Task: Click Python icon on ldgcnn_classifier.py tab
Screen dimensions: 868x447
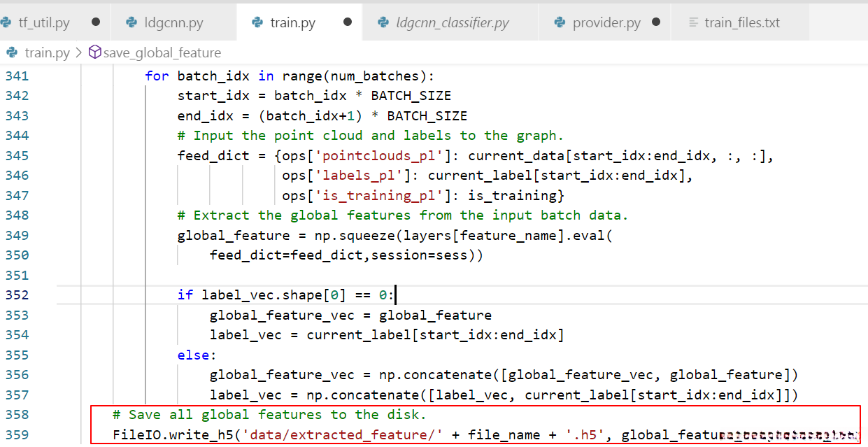Action: (383, 22)
